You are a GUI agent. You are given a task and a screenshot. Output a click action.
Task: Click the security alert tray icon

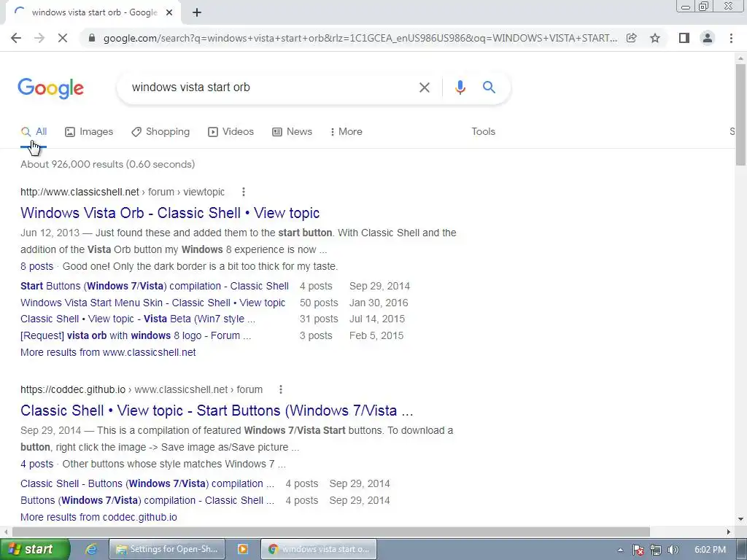(638, 550)
